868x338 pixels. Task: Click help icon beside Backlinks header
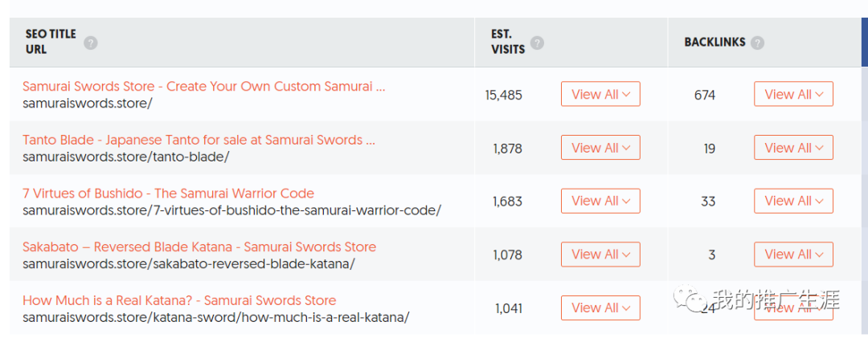click(757, 43)
